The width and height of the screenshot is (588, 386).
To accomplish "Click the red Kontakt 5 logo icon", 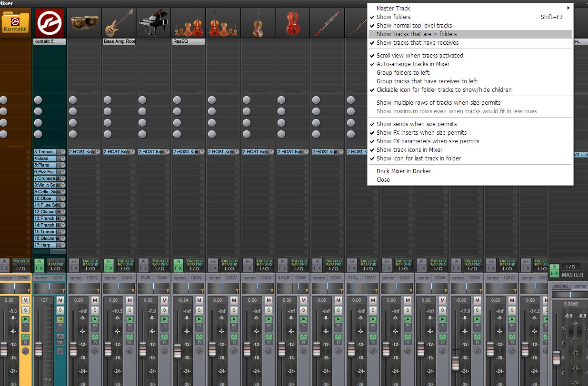I will (50, 22).
